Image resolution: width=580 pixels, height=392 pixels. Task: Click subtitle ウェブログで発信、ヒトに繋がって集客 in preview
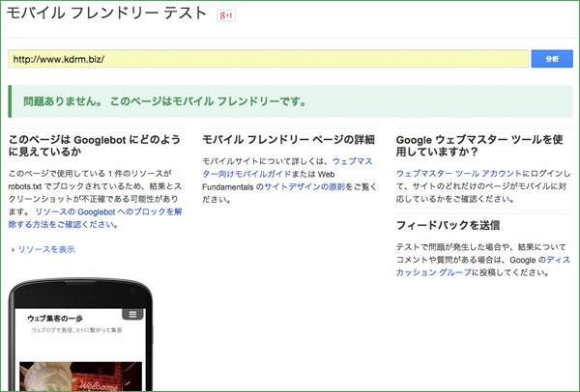point(76,330)
